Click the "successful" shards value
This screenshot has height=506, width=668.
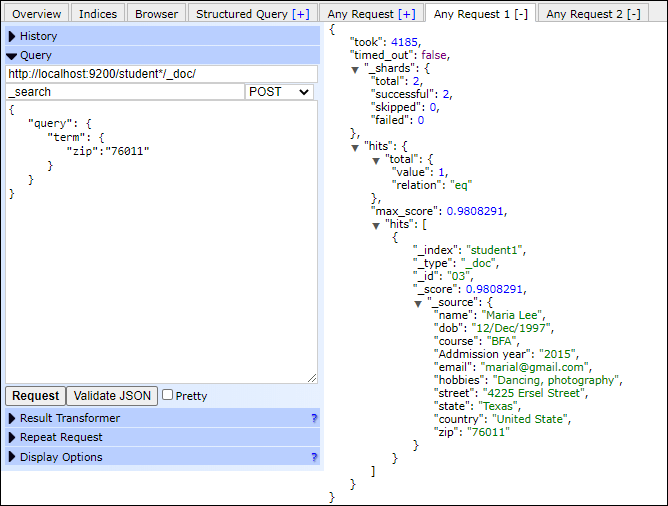(446, 94)
